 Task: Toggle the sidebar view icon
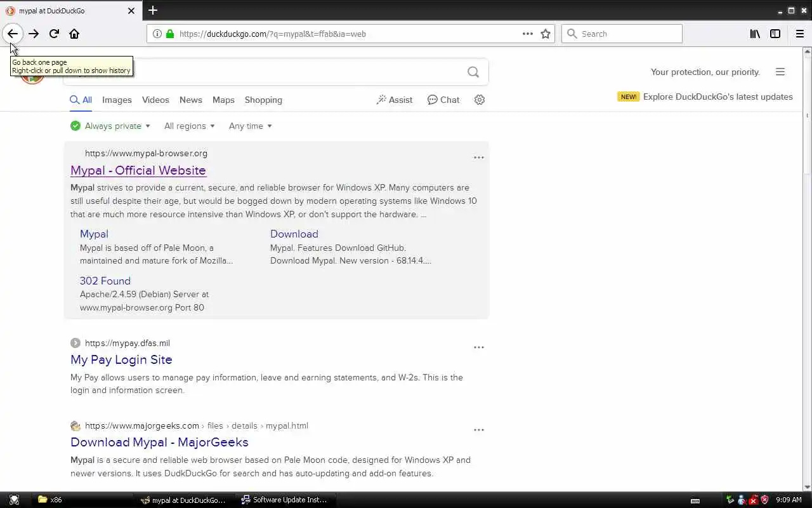[x=775, y=34]
